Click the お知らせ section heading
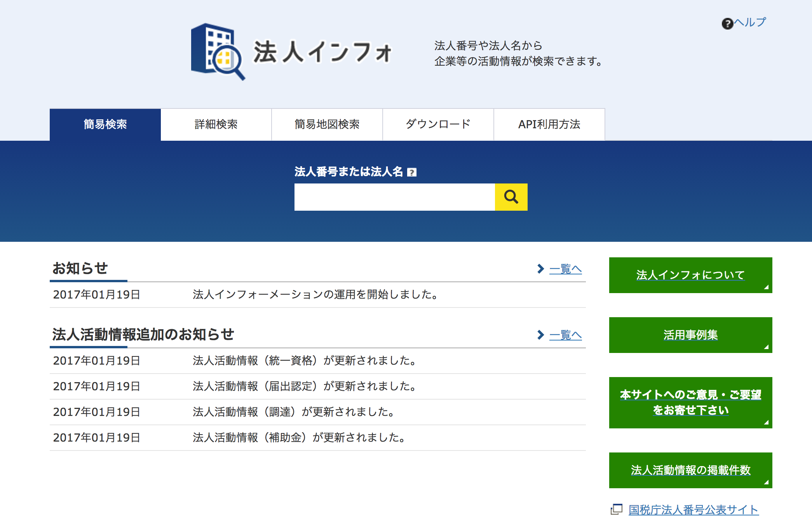This screenshot has width=812, height=524. (x=80, y=268)
